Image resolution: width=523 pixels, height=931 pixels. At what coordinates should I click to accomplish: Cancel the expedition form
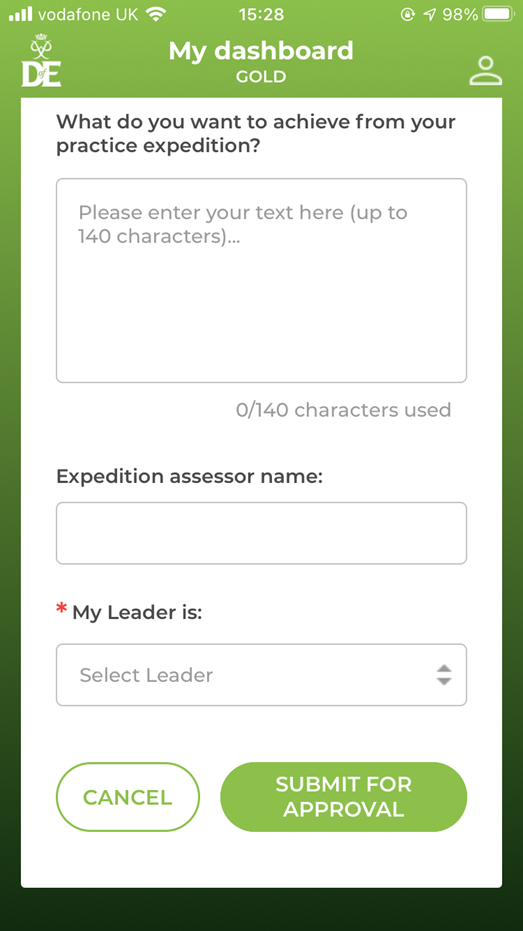click(128, 797)
